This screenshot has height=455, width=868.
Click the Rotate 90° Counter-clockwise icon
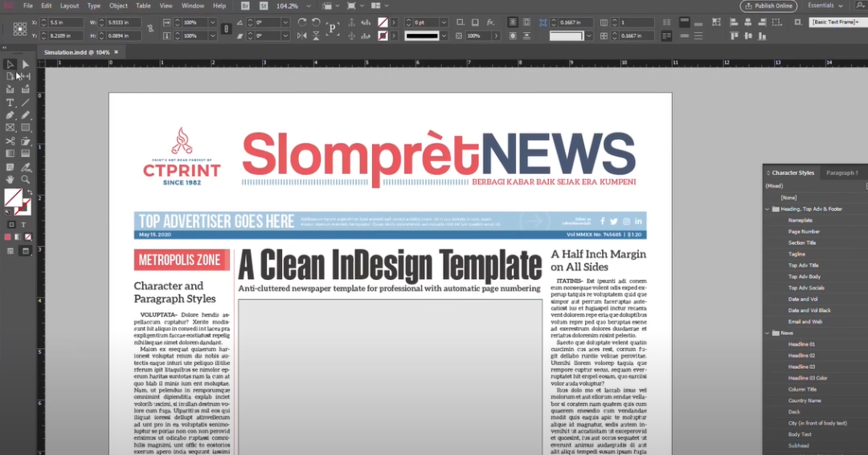316,23
